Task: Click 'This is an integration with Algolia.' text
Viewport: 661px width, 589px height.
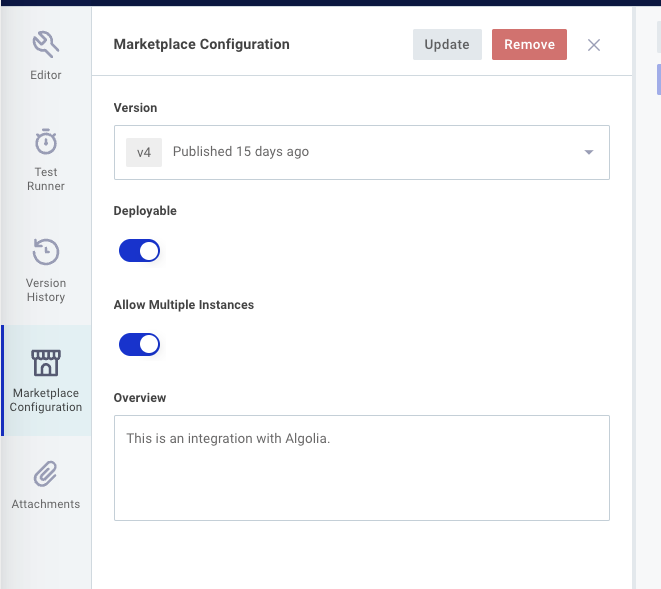Action: tap(228, 438)
